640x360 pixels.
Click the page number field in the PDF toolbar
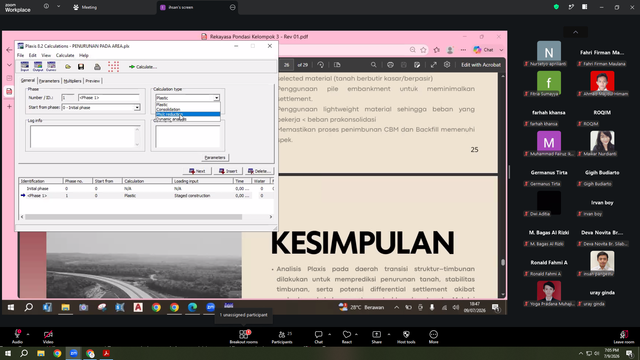pyautogui.click(x=287, y=65)
